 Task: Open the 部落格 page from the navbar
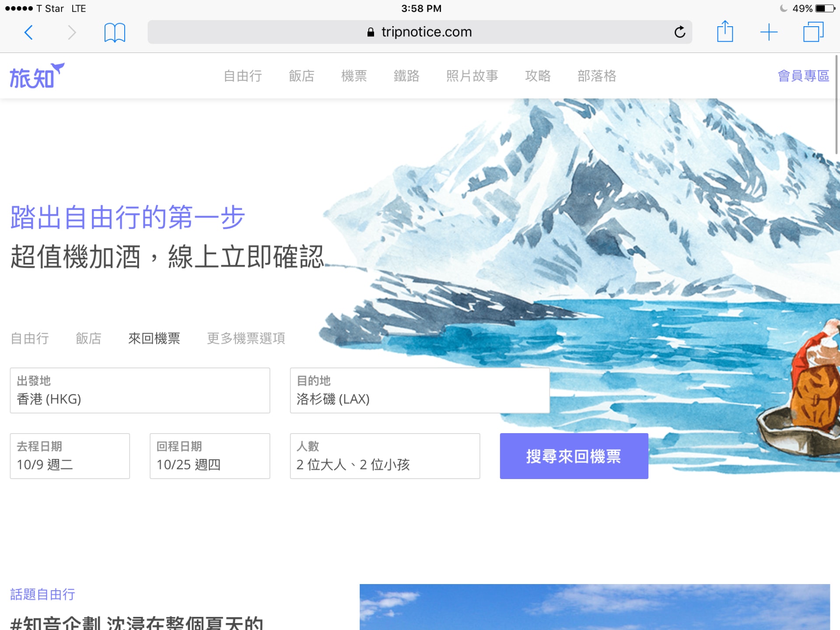point(597,76)
